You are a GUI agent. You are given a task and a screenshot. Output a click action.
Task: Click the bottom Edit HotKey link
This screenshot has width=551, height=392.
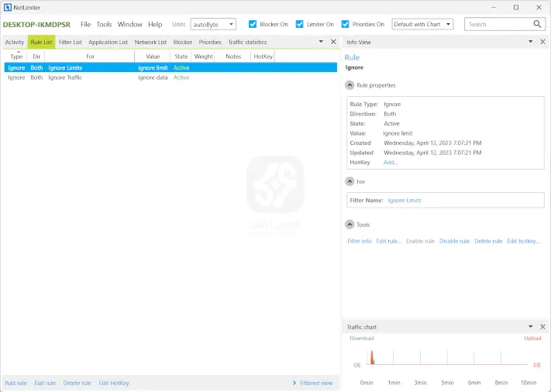[x=114, y=383]
